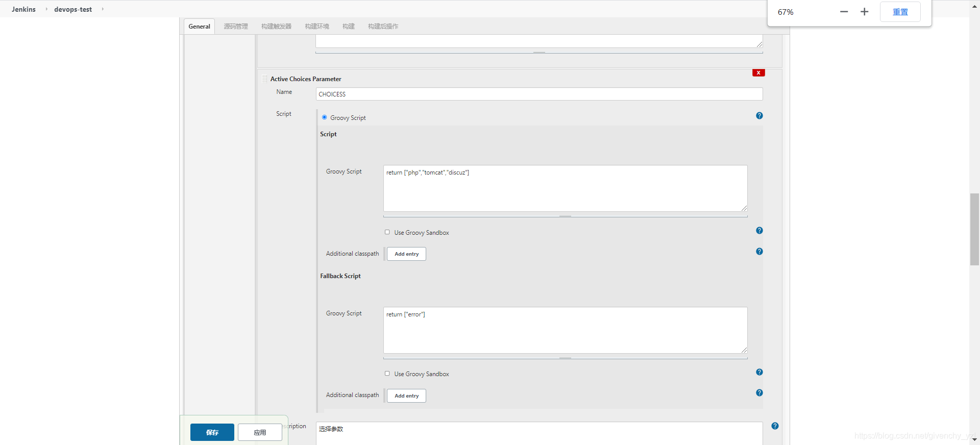980x445 pixels.
Task: Click the 应用 apply button
Action: 260,432
